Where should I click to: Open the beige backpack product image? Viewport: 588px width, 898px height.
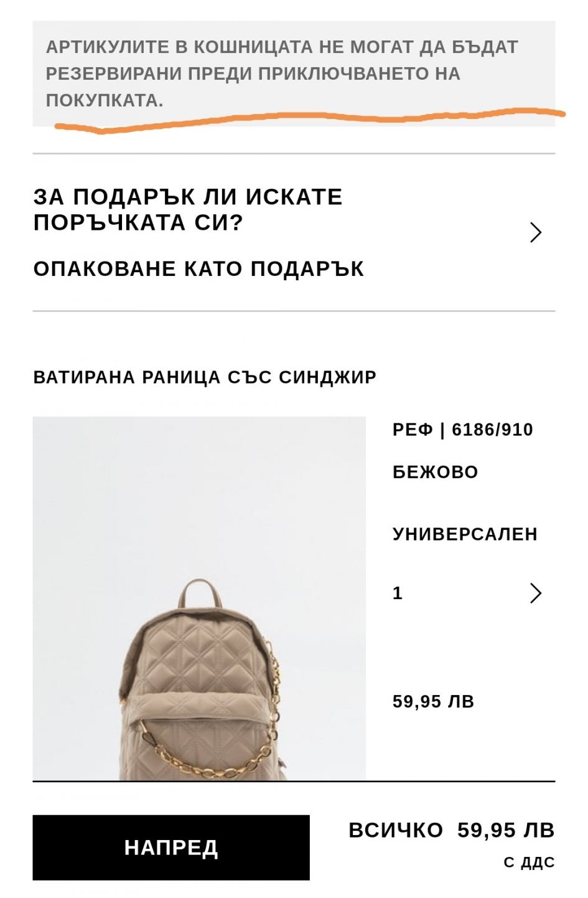[199, 598]
